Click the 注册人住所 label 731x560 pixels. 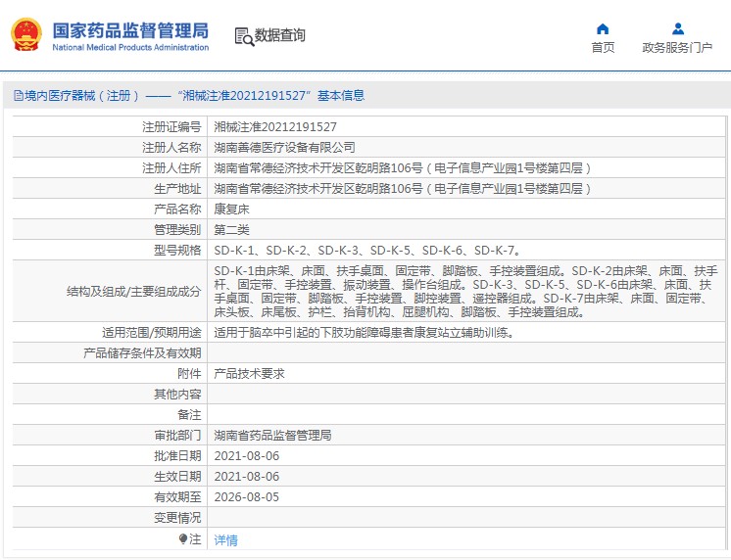pyautogui.click(x=171, y=167)
